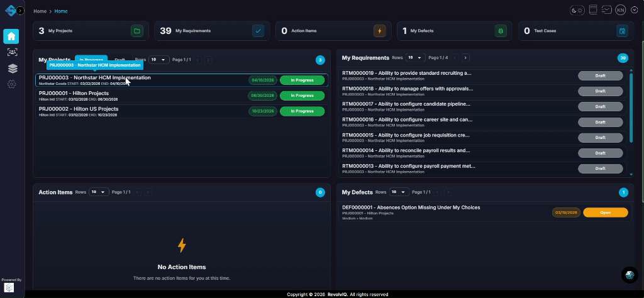The height and width of the screenshot is (298, 644).
Task: Click Draft status for RTM0000017
Action: (600, 107)
